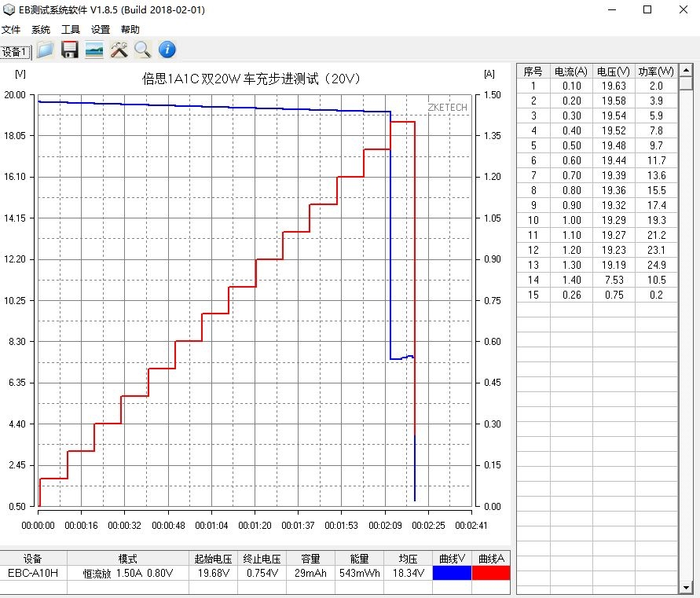
Task: Click the 功率(W) column header
Action: coord(656,72)
